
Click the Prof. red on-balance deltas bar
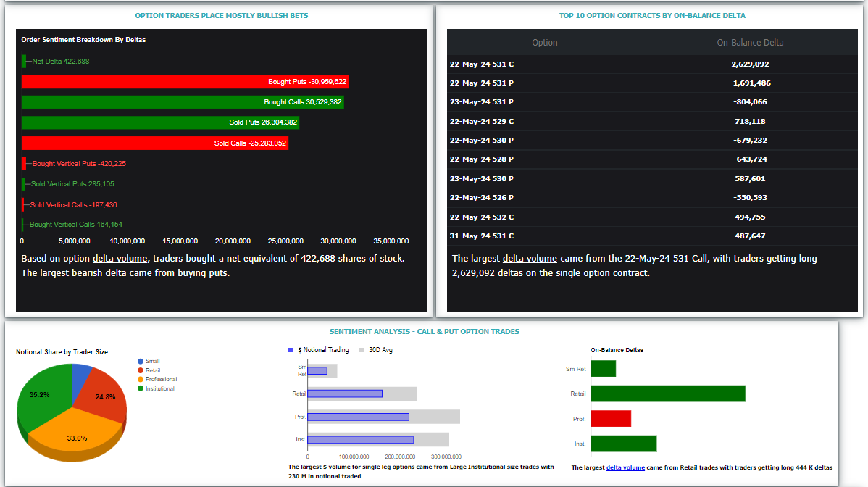pyautogui.click(x=611, y=418)
